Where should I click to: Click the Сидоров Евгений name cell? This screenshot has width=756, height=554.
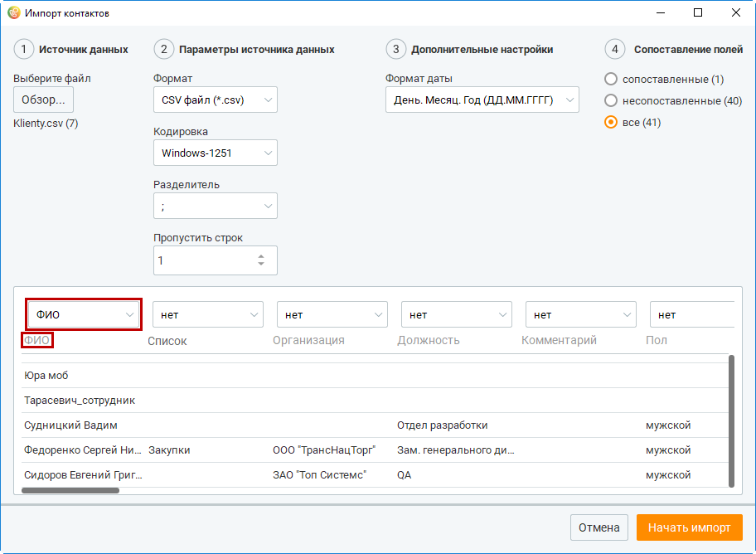click(83, 475)
